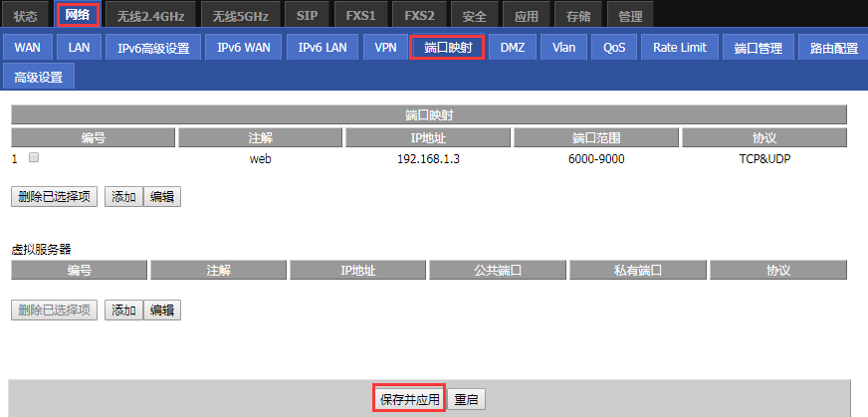Go to the 安全 tab
Image resolution: width=868 pixels, height=417 pixels.
[475, 16]
